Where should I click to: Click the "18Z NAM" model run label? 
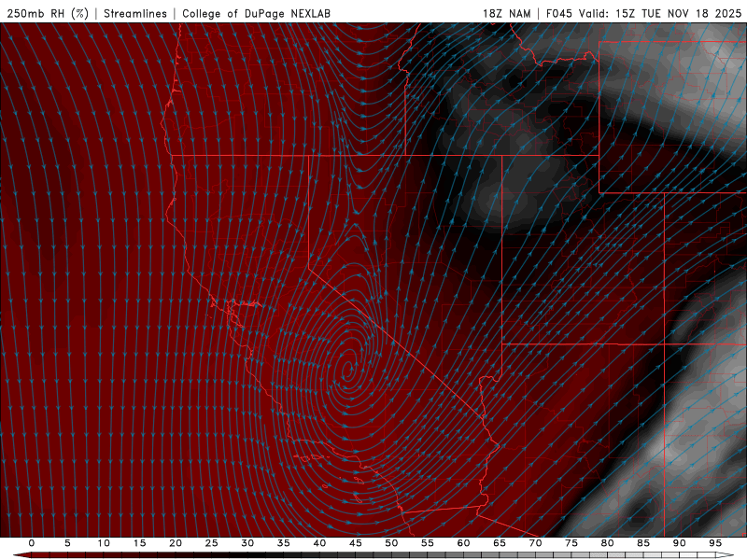click(x=507, y=13)
